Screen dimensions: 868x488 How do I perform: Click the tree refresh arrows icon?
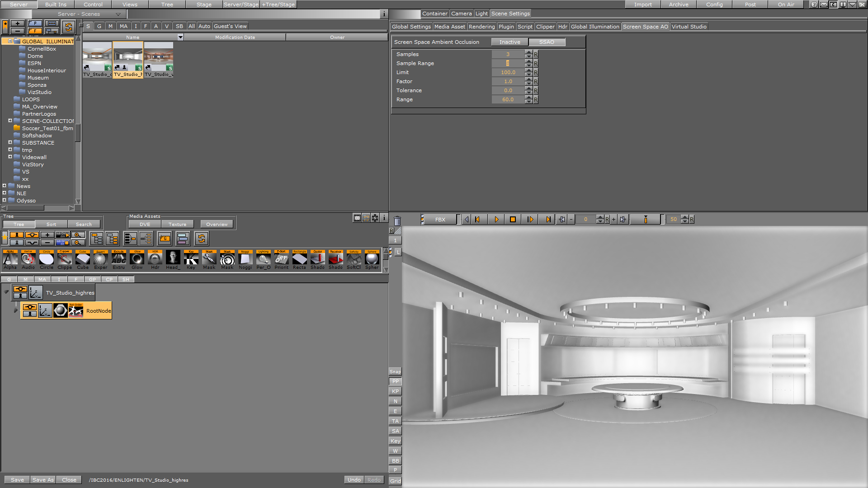[202, 238]
